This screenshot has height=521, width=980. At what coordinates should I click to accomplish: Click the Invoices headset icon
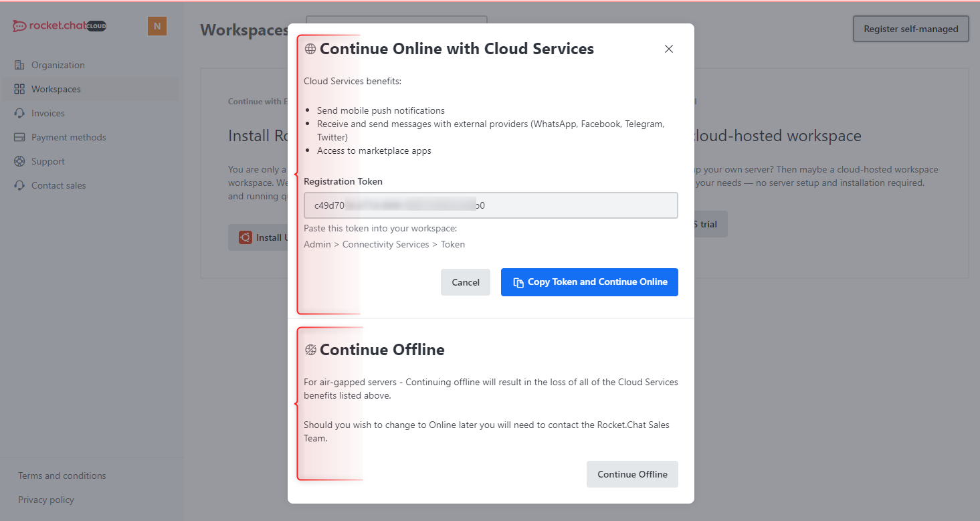(19, 113)
